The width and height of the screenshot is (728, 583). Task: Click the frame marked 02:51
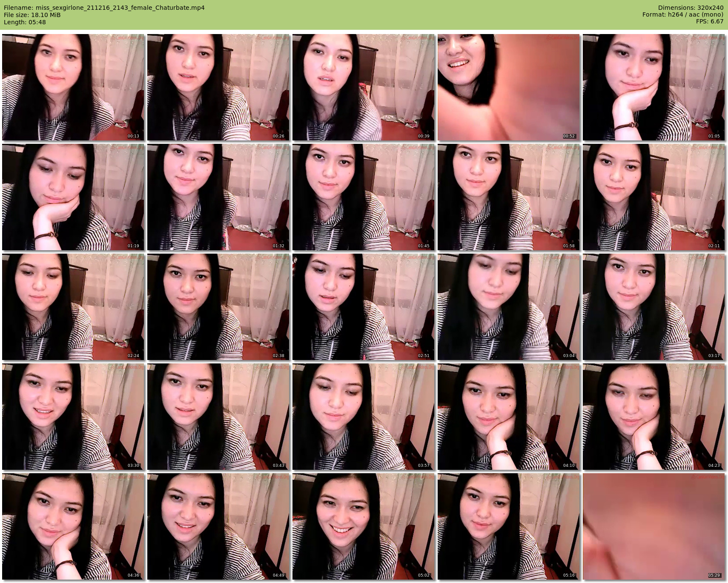point(364,307)
